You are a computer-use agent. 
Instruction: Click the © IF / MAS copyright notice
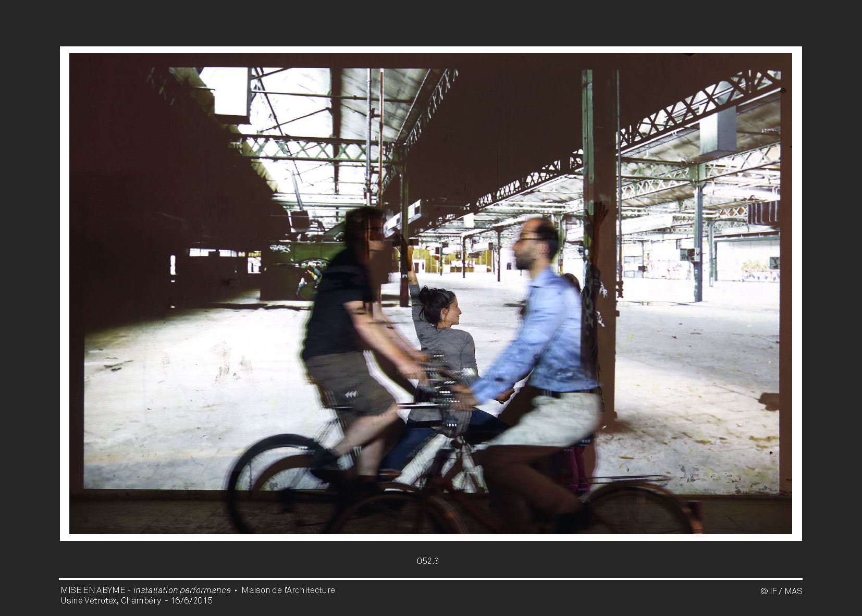[781, 591]
